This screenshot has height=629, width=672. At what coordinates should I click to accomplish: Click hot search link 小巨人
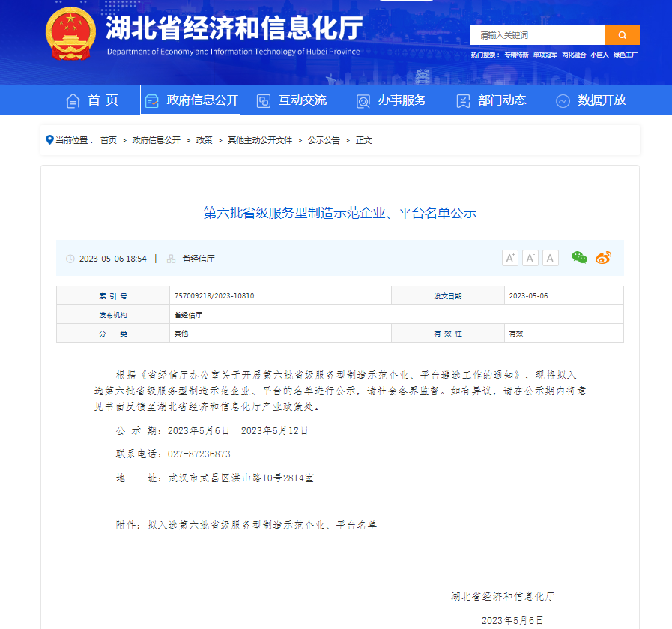click(x=599, y=55)
